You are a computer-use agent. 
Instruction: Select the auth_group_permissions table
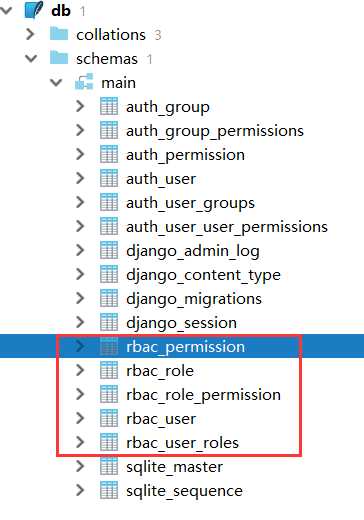(215, 131)
